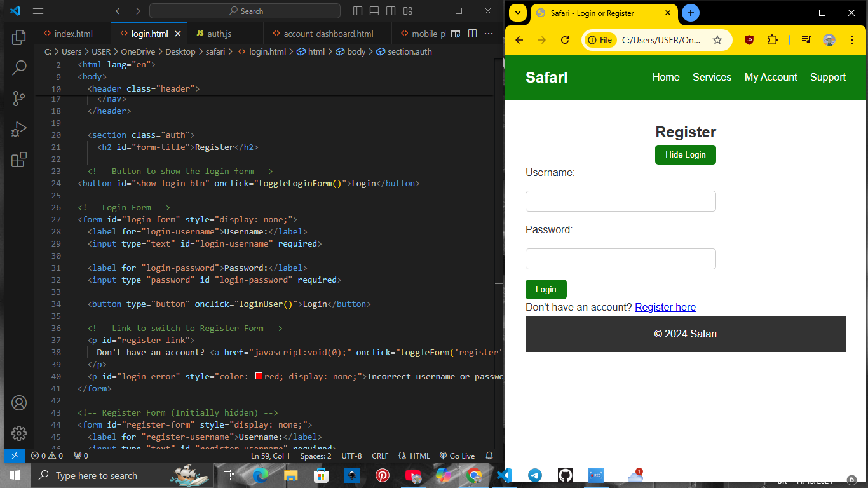Toggle the Hide Login button on the webpage
Image resolution: width=868 pixels, height=488 pixels.
[685, 154]
